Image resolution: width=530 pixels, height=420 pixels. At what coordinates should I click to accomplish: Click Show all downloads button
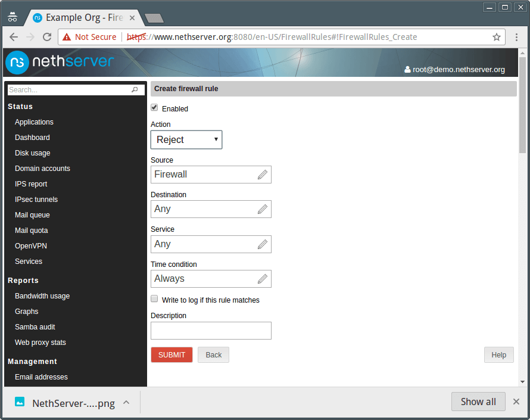(x=478, y=402)
